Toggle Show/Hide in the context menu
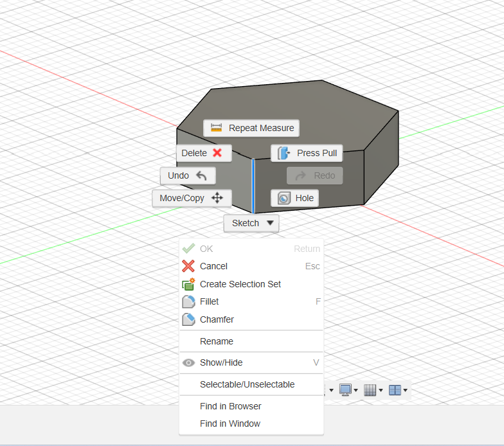This screenshot has width=504, height=446. coord(251,362)
